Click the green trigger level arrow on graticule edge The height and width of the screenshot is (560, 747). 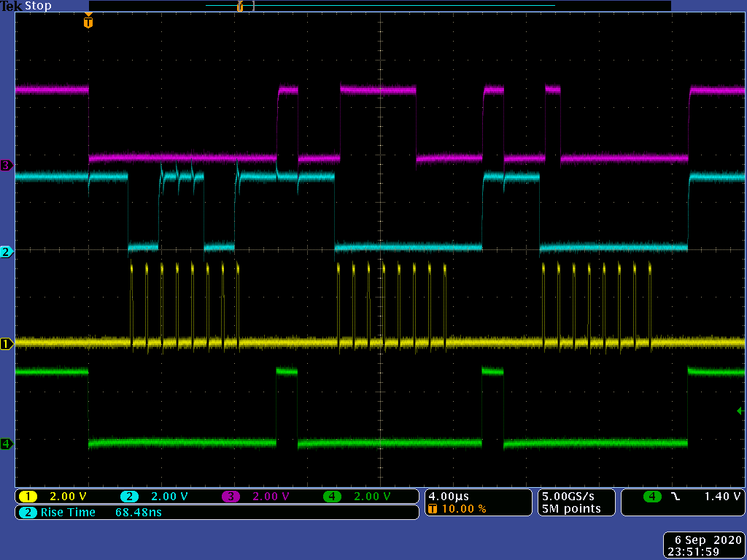tap(740, 411)
